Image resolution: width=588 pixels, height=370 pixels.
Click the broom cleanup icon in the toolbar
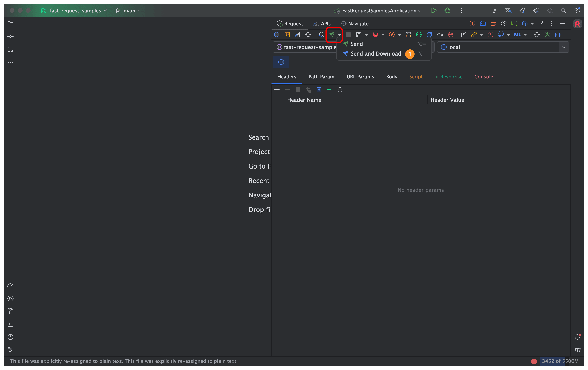[450, 34]
